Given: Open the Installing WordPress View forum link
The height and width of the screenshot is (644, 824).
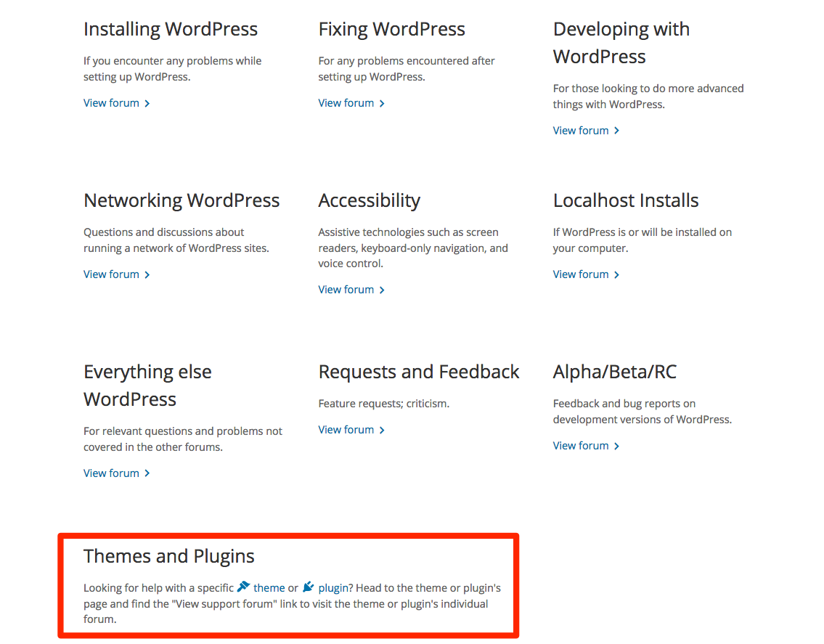Looking at the screenshot, I should 117,103.
